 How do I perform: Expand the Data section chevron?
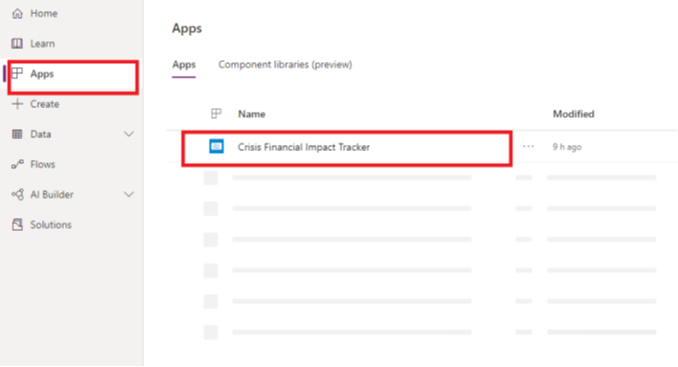click(x=129, y=134)
